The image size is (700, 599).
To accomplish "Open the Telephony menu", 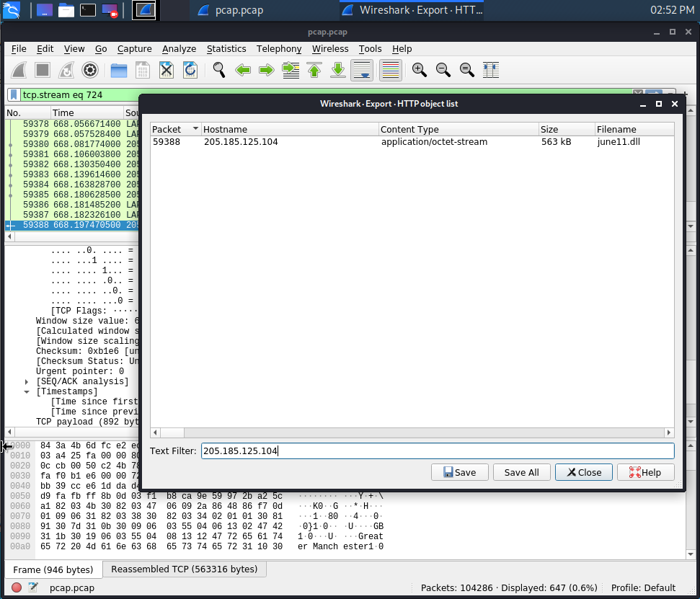I will tap(279, 48).
